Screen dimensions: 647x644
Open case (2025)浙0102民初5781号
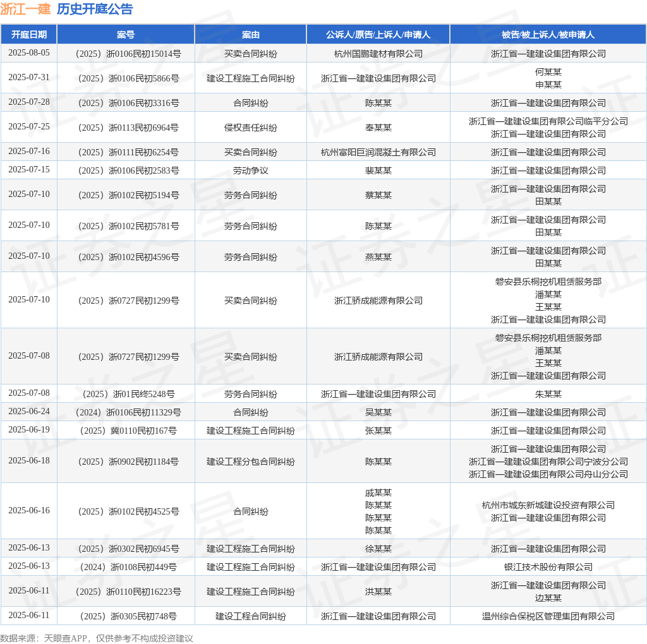(128, 226)
